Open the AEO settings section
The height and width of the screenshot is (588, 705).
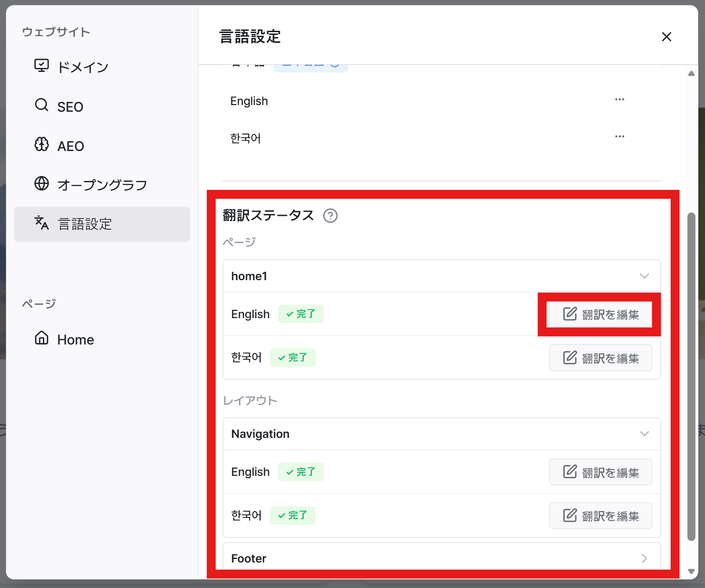(x=102, y=146)
